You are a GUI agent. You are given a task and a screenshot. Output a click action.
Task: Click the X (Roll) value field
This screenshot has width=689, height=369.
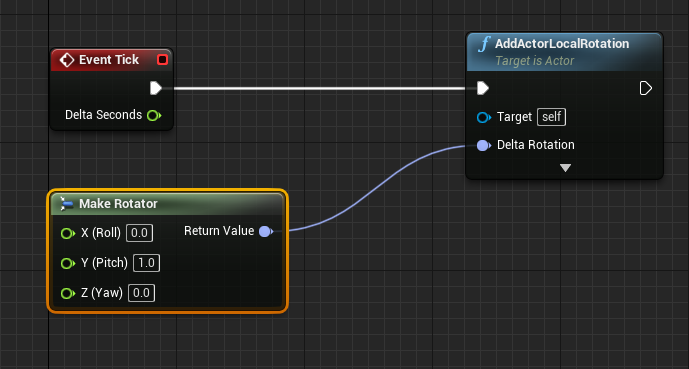pyautogui.click(x=140, y=233)
